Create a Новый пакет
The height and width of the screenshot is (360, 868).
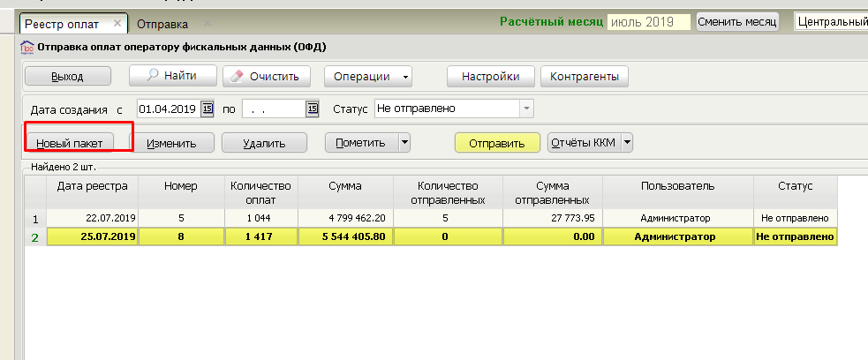[69, 143]
